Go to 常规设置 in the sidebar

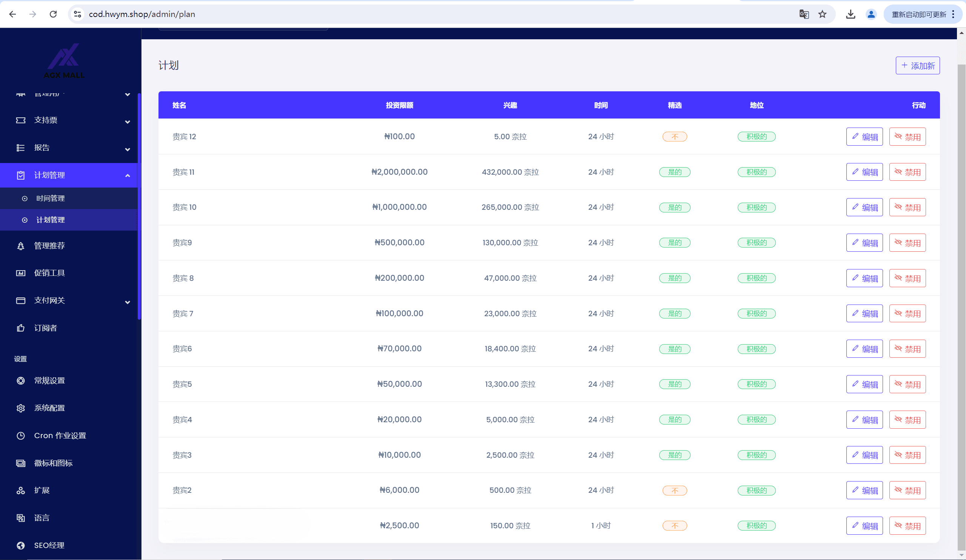tap(49, 381)
